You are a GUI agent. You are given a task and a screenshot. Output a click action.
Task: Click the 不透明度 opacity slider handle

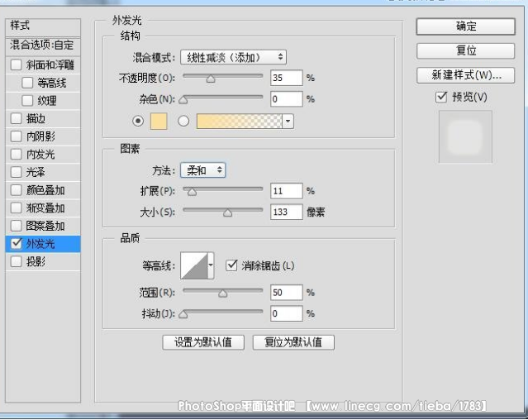pyautogui.click(x=211, y=79)
